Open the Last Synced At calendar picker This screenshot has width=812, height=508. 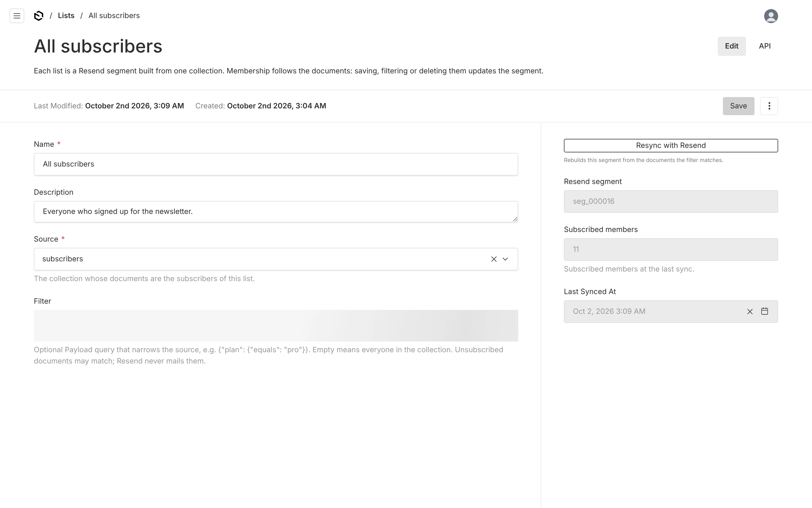point(764,311)
